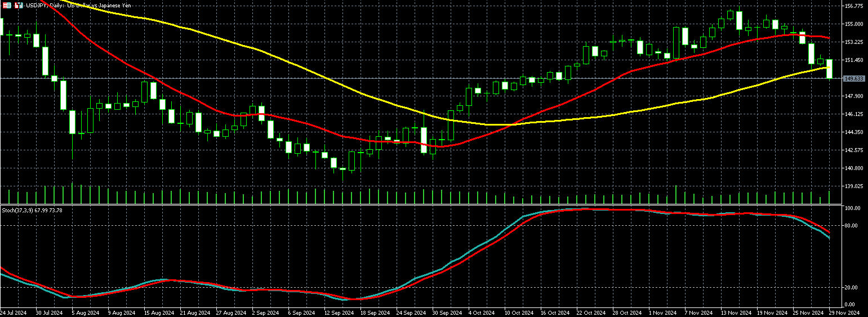Click the 30 Sep 2024 date label
The height and width of the screenshot is (317, 868).
(x=446, y=312)
